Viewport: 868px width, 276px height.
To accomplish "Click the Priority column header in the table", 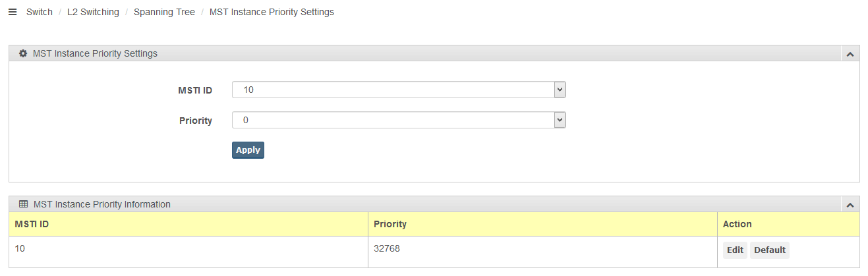I will [x=390, y=224].
